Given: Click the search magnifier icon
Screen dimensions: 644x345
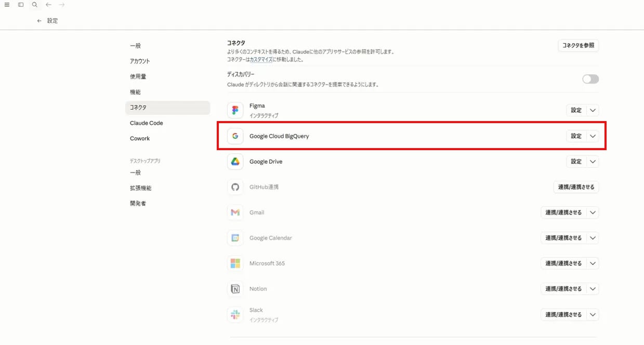Looking at the screenshot, I should pos(35,5).
